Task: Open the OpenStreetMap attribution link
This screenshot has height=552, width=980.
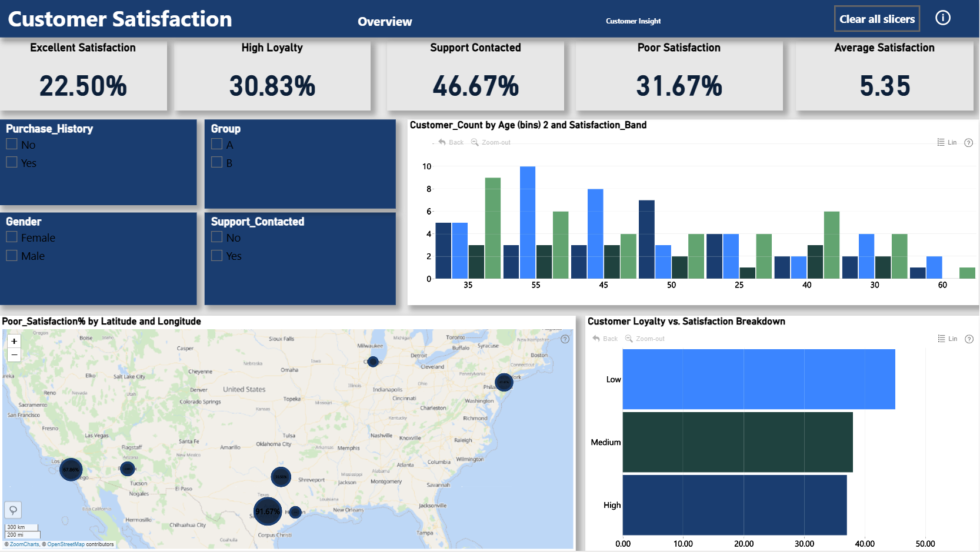Action: pyautogui.click(x=66, y=544)
